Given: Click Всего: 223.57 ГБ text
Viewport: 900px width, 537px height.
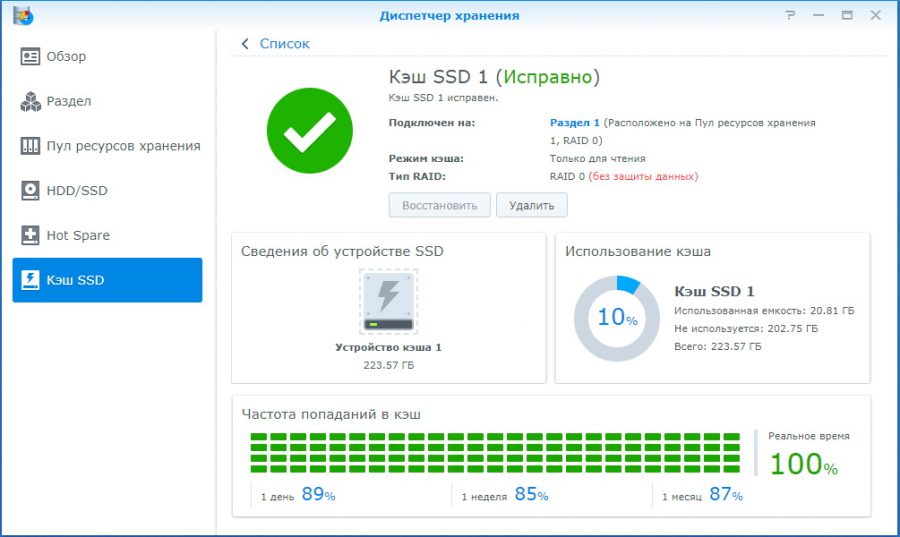Looking at the screenshot, I should [717, 346].
